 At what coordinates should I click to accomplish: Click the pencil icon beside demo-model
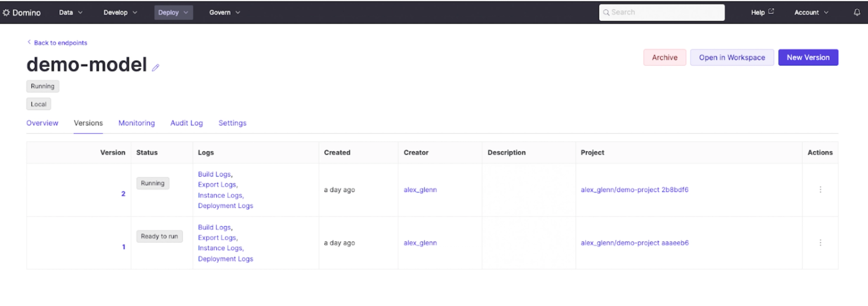click(x=156, y=67)
